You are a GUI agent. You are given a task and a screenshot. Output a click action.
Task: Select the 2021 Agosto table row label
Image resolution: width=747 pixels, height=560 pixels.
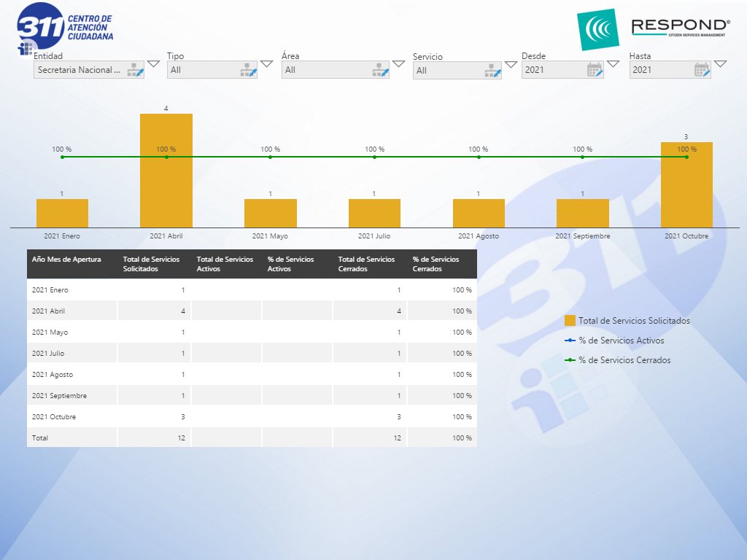click(53, 375)
